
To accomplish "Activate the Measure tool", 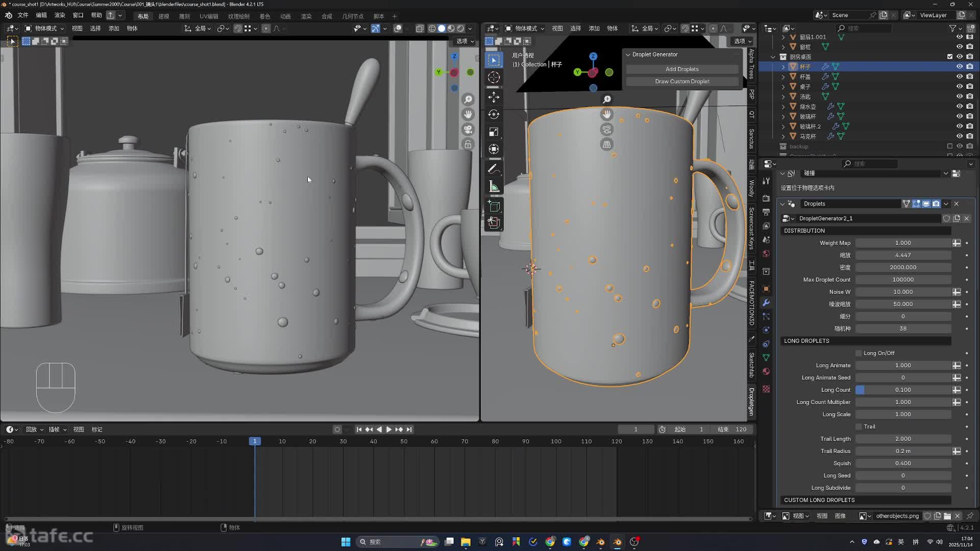I will pyautogui.click(x=494, y=187).
